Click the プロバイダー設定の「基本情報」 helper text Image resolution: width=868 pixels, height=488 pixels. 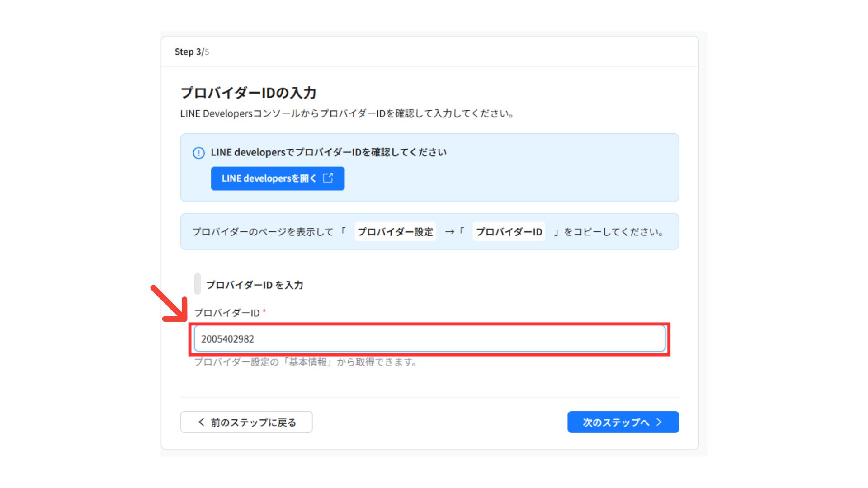[306, 362]
